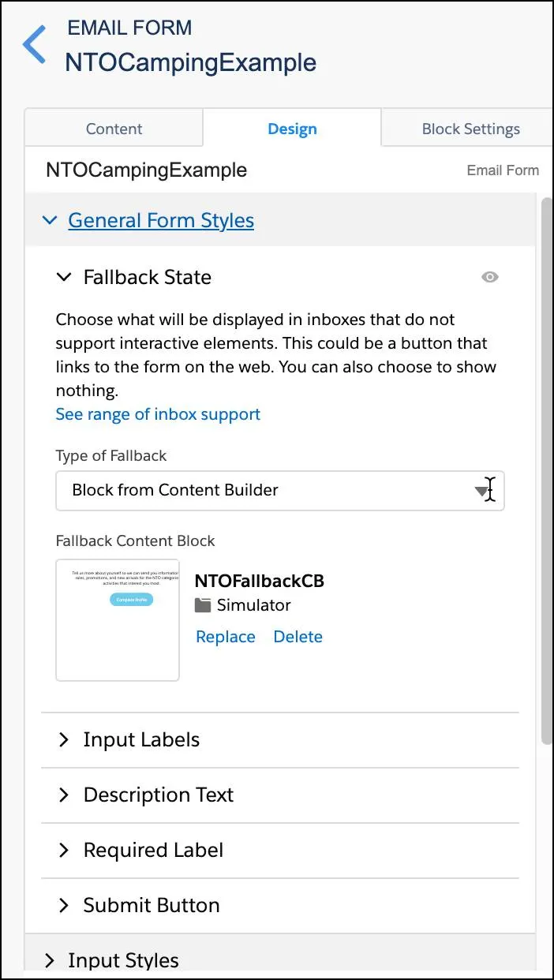554x980 pixels.
Task: Click the NTOFallbackCB preview thumbnail
Action: click(x=118, y=620)
